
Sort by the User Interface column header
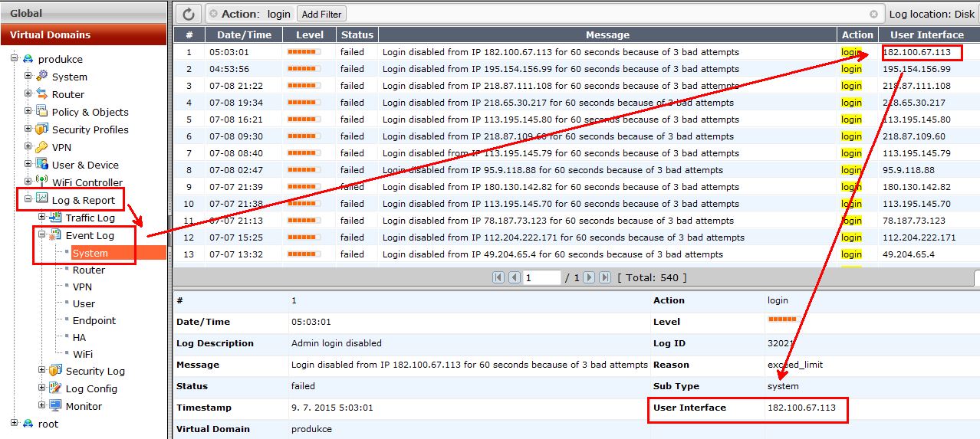(926, 34)
